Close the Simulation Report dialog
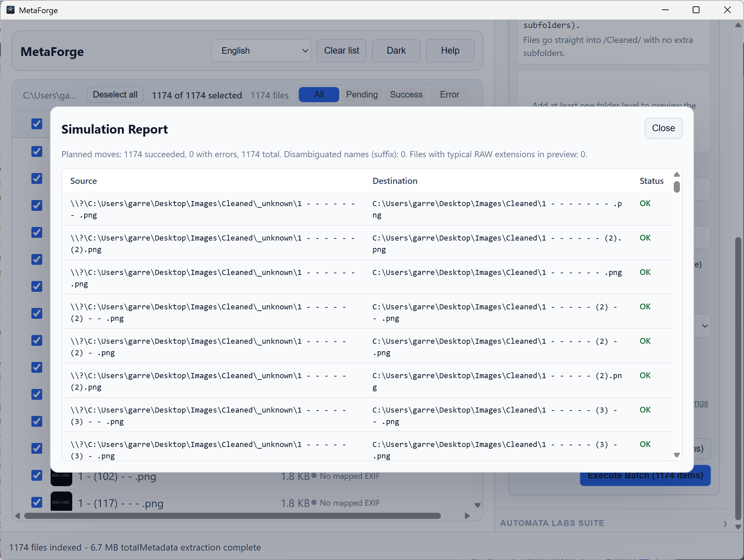 click(x=663, y=128)
